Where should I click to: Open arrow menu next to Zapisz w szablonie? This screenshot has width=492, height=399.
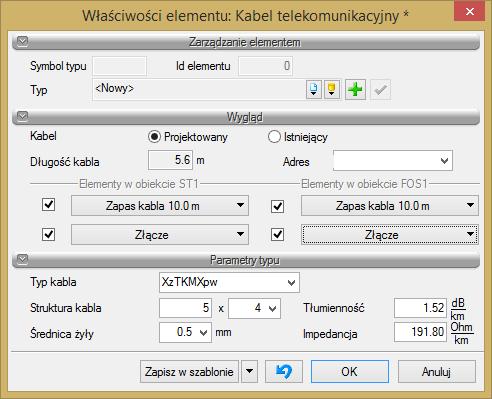250,371
